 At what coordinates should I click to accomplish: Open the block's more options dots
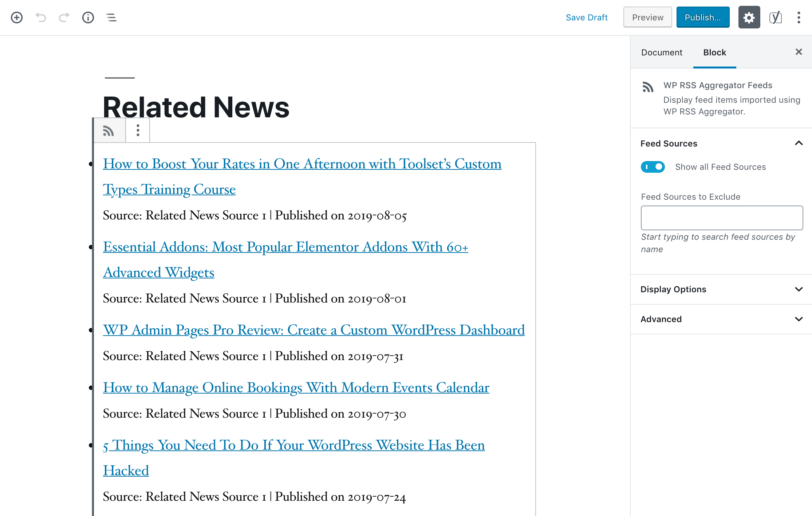[x=138, y=130]
